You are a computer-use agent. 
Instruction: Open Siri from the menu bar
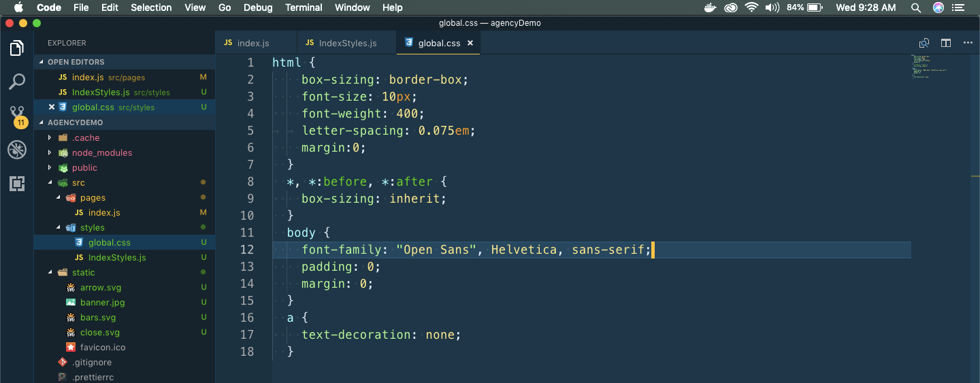point(938,7)
